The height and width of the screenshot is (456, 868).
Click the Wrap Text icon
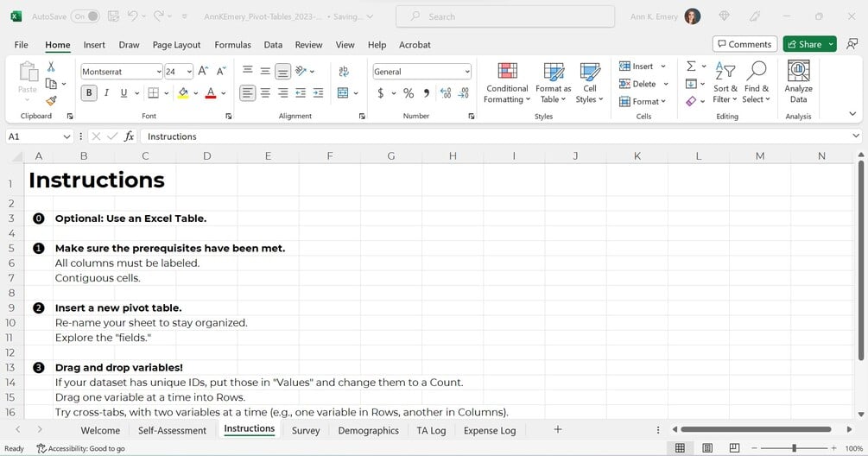[343, 72]
